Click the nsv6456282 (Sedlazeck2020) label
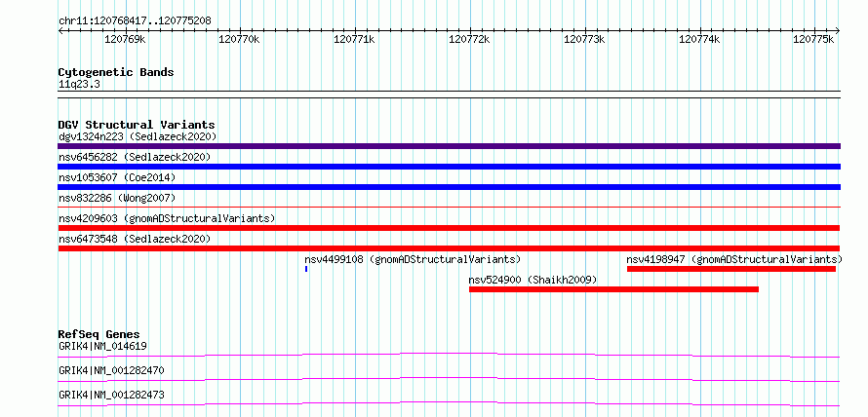 (x=135, y=157)
